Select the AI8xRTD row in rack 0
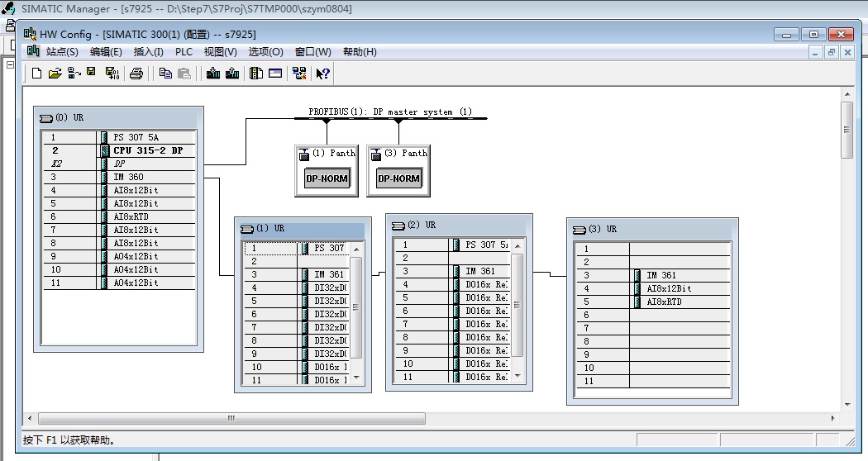This screenshot has height=461, width=868. [x=119, y=217]
